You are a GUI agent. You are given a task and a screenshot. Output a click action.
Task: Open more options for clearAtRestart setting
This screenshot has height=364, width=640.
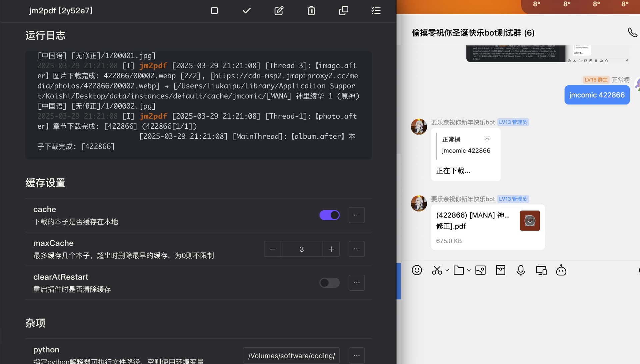[357, 283]
